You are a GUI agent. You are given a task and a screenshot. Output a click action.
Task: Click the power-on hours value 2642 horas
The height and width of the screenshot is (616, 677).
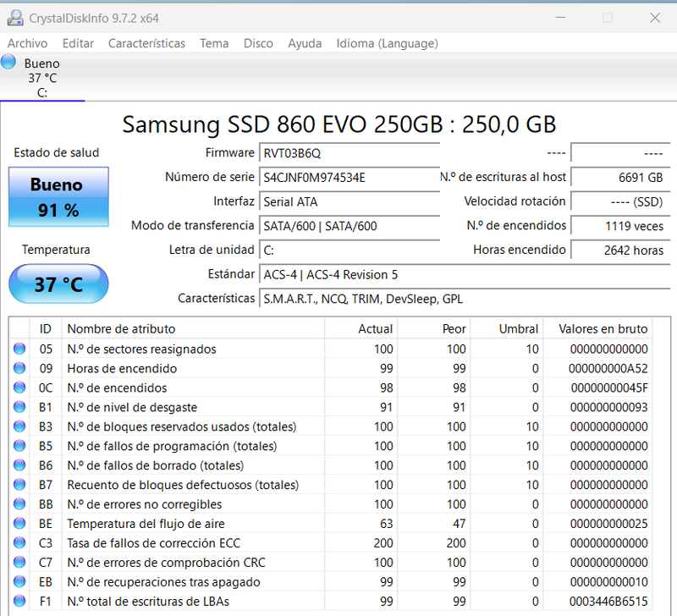click(620, 250)
